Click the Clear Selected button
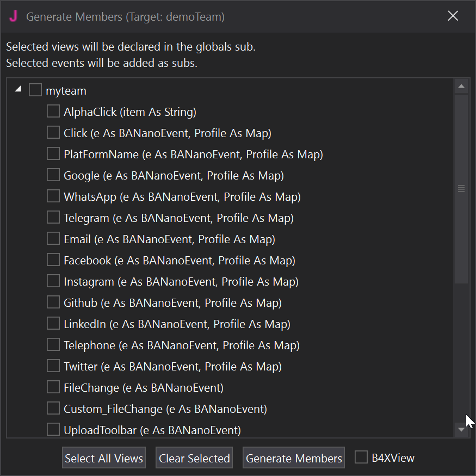 click(194, 458)
